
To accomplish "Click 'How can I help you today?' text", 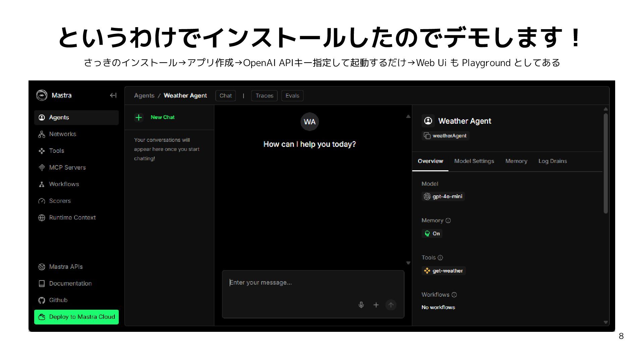I will coord(310,144).
